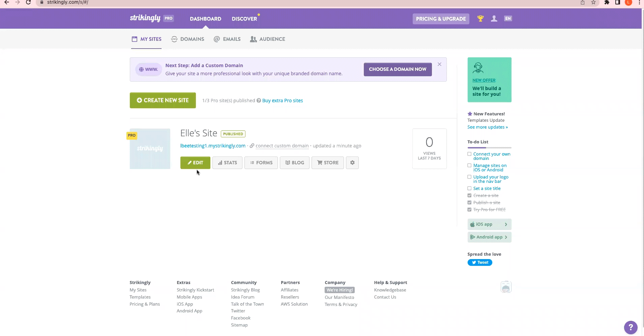Image resolution: width=644 pixels, height=336 pixels.
Task: Open the EN language selector
Action: click(x=508, y=19)
